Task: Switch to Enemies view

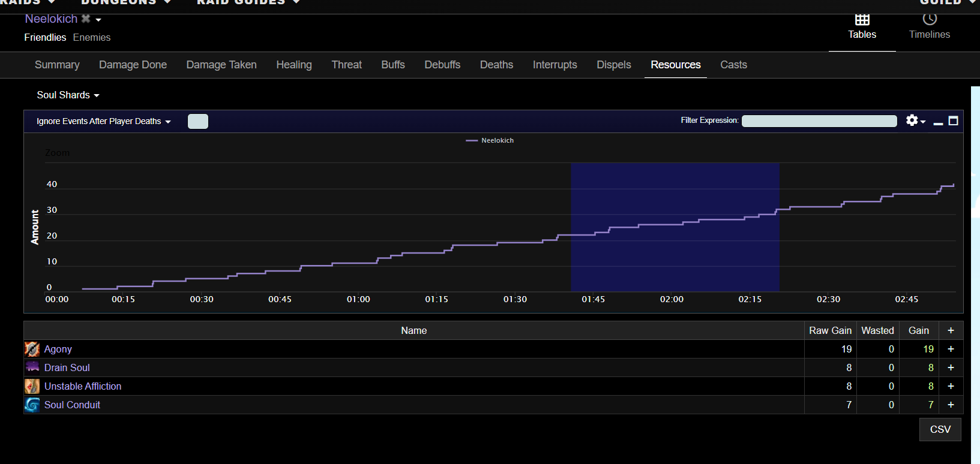Action: coord(92,37)
